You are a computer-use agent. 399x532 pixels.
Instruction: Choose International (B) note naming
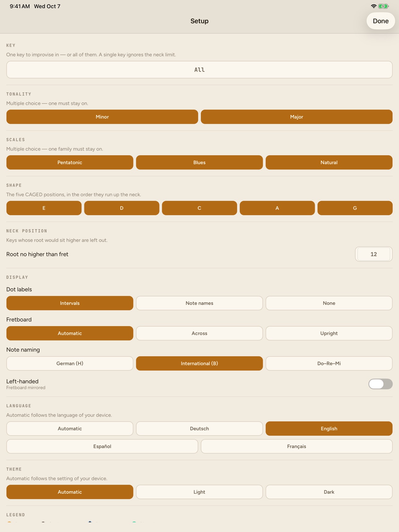pos(199,363)
